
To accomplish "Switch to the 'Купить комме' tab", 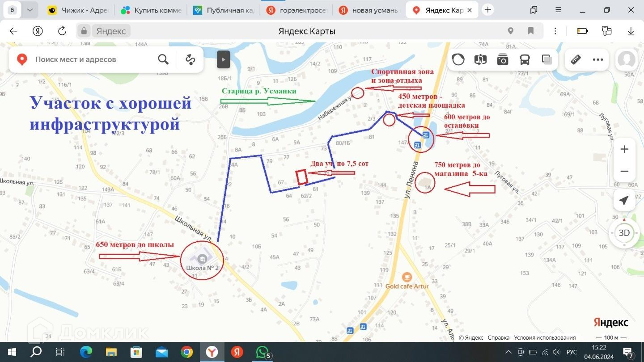I will click(x=151, y=10).
